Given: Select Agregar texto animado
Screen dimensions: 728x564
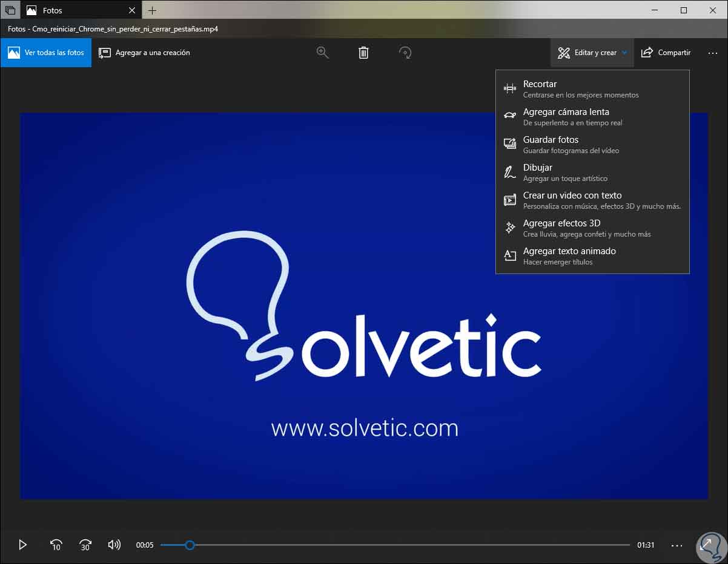Looking at the screenshot, I should 592,256.
